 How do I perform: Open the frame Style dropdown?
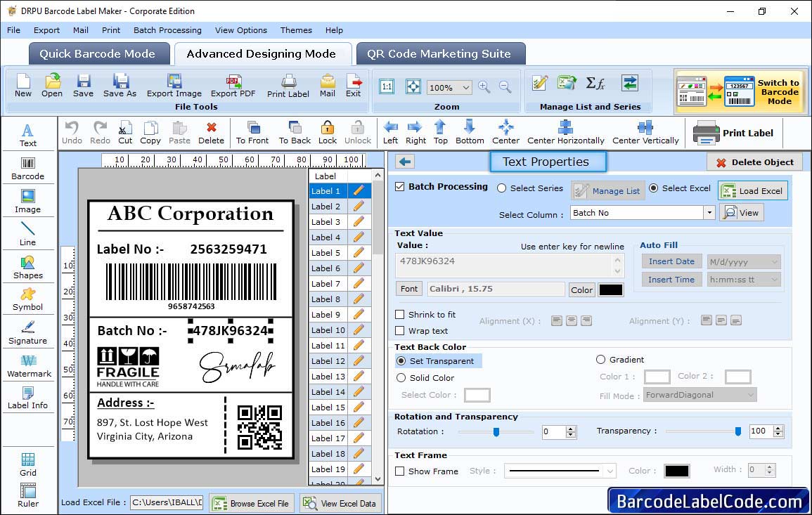click(610, 471)
